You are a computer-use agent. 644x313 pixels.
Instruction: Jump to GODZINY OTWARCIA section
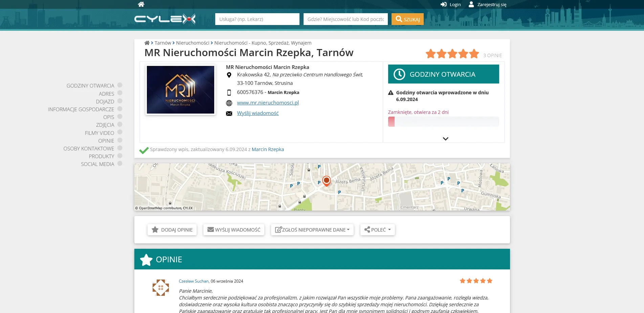coord(90,86)
